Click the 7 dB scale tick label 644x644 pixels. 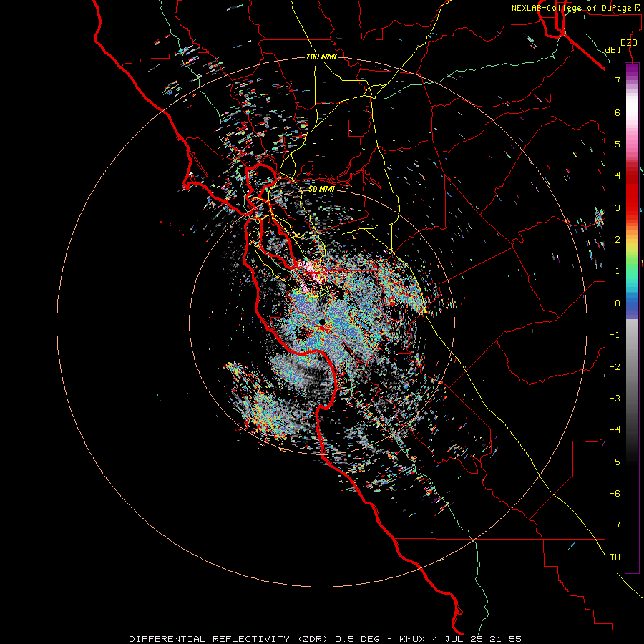pyautogui.click(x=618, y=80)
